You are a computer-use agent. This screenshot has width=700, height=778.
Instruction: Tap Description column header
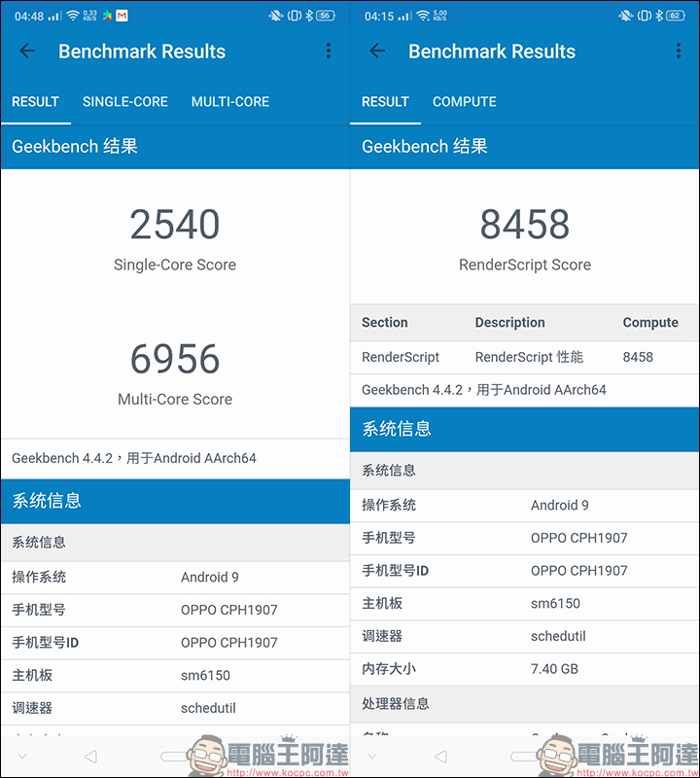[x=509, y=323]
